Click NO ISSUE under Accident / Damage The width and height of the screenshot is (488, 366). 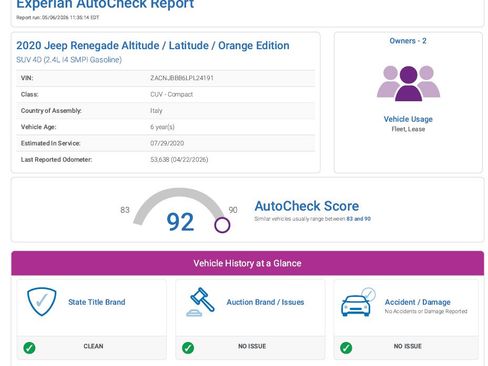pos(408,346)
